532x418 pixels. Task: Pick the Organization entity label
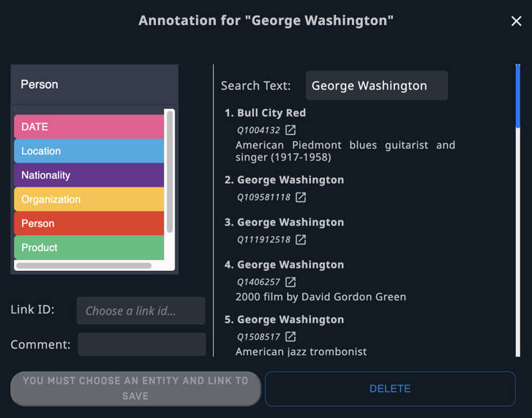point(89,199)
